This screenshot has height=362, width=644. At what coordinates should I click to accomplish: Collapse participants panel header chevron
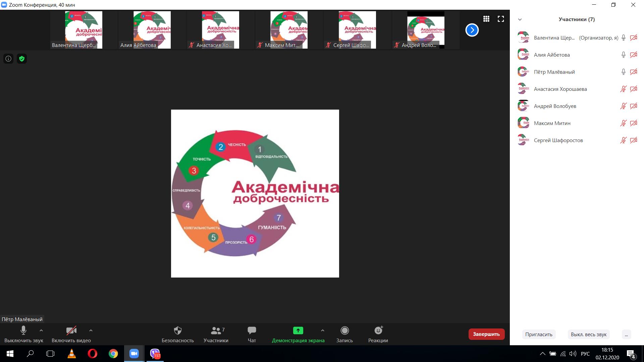click(x=520, y=19)
